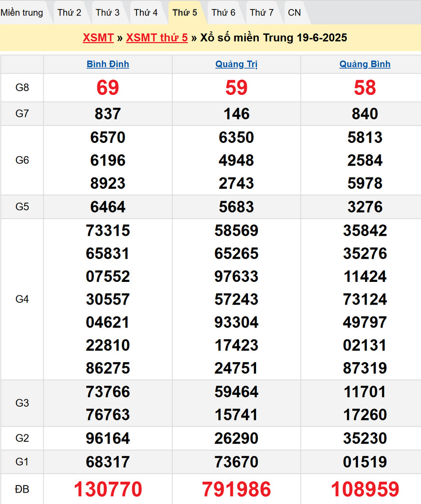The height and width of the screenshot is (504, 421).
Task: Follow the XSMT breadcrumb link
Action: (98, 38)
